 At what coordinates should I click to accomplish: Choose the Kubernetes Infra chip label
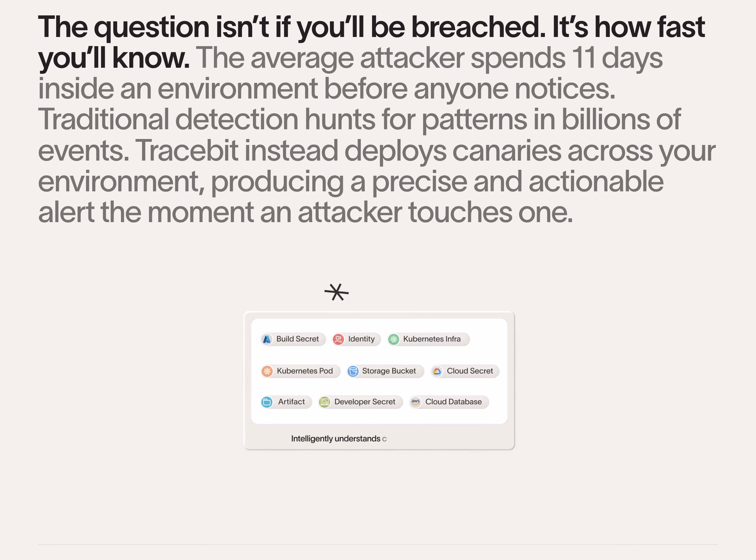pyautogui.click(x=432, y=339)
